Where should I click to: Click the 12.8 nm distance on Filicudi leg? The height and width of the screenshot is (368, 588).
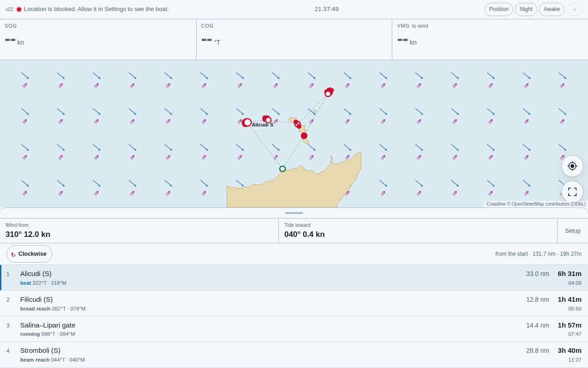click(x=538, y=299)
